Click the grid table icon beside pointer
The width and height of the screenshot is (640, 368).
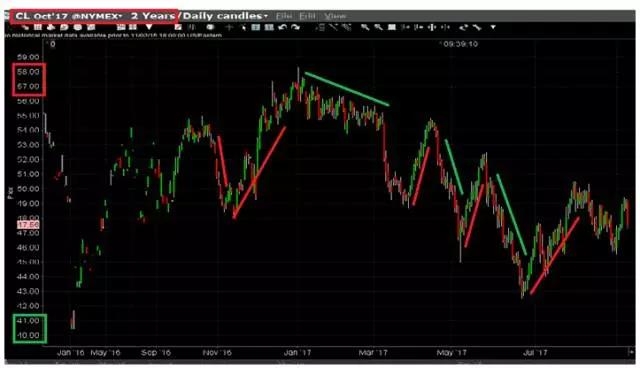point(256,27)
